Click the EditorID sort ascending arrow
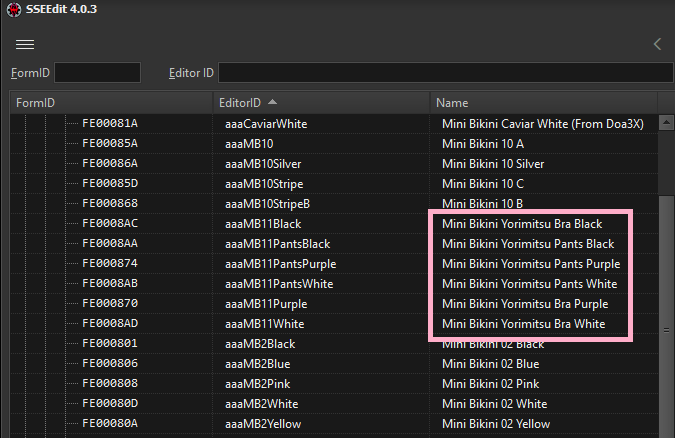The height and width of the screenshot is (438, 675). [272, 102]
